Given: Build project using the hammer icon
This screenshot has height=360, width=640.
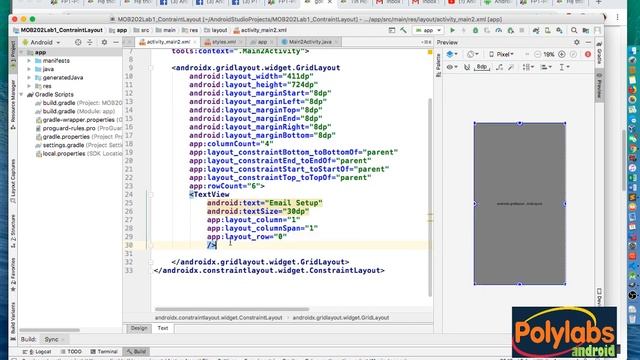Looking at the screenshot, I should pos(404,30).
